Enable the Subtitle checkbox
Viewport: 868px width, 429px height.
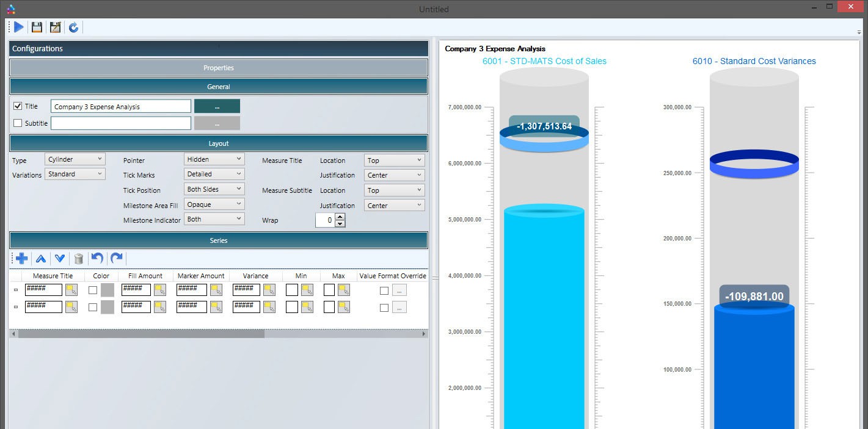pyautogui.click(x=18, y=123)
